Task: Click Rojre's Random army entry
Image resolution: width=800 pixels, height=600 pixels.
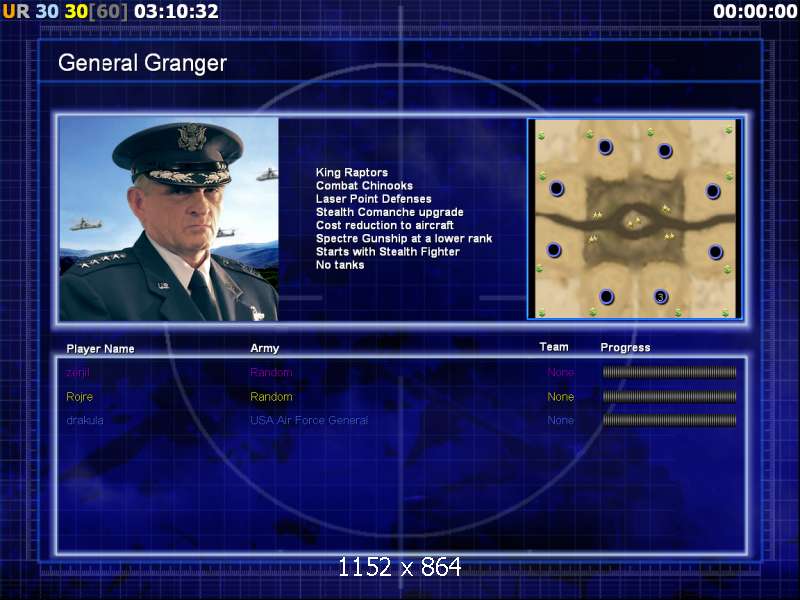Action: pos(271,396)
